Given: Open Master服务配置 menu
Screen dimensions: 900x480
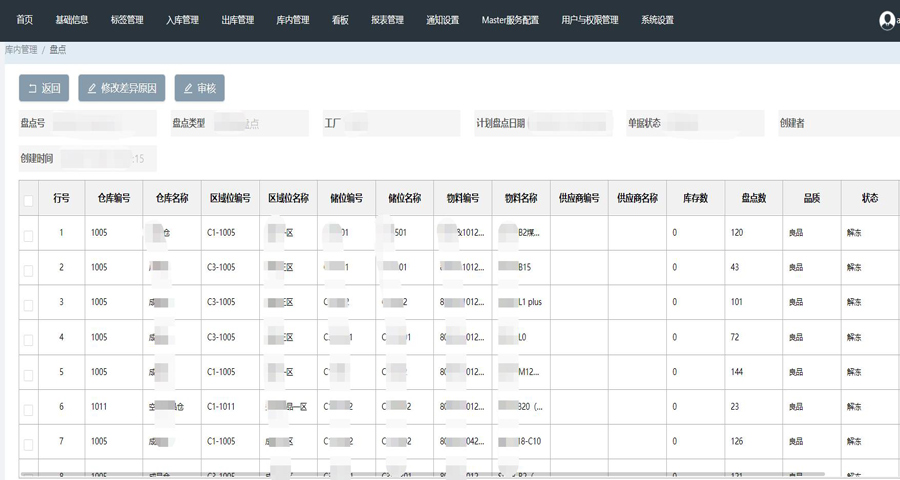Looking at the screenshot, I should tap(510, 20).
